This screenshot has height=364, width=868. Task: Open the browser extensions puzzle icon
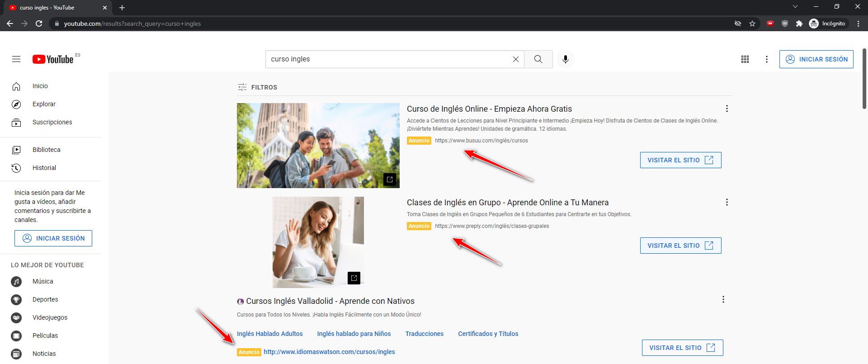799,24
